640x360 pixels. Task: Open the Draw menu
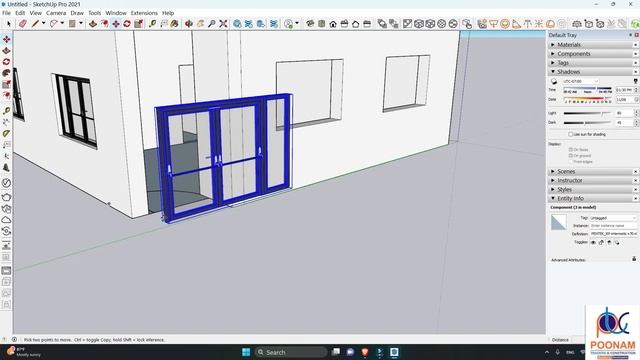(77, 13)
